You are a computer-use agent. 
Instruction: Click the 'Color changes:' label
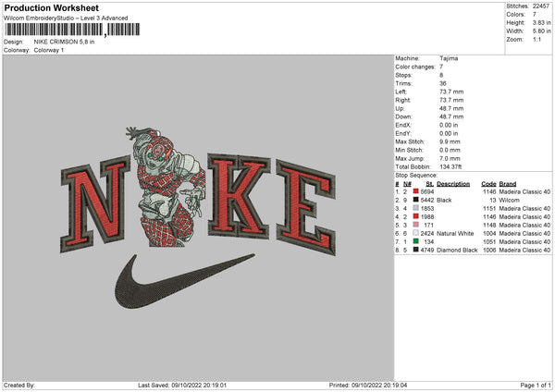[x=415, y=67]
